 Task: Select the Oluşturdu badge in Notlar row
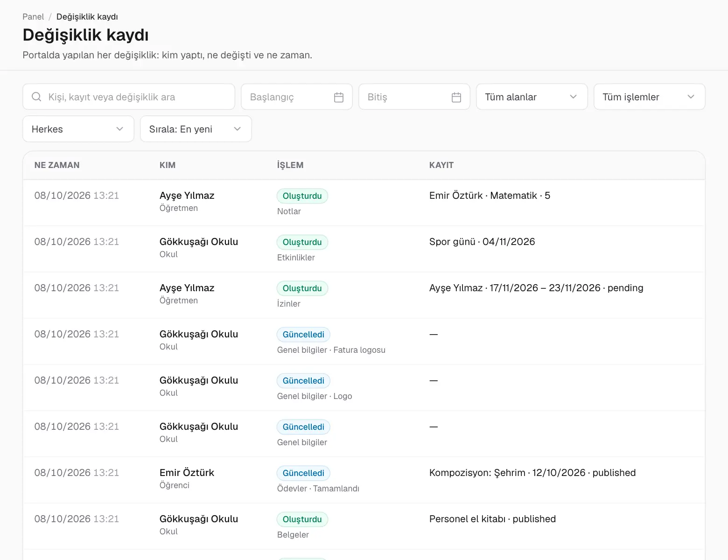pyautogui.click(x=302, y=196)
